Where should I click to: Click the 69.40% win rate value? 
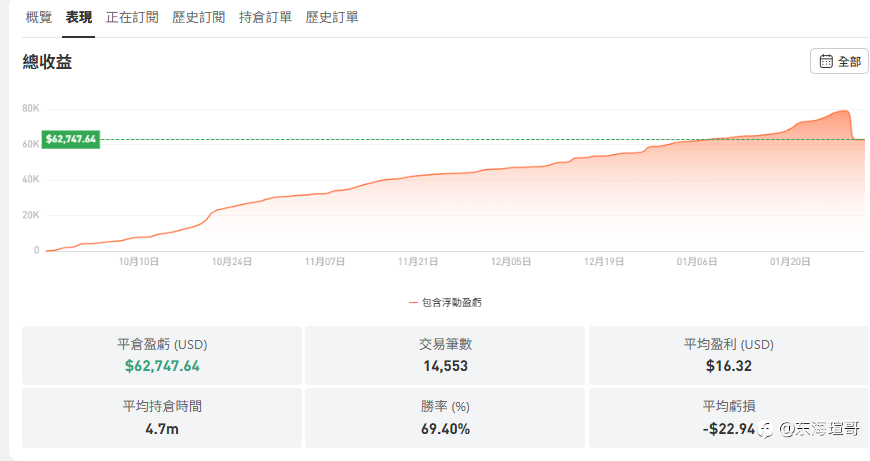(x=446, y=429)
